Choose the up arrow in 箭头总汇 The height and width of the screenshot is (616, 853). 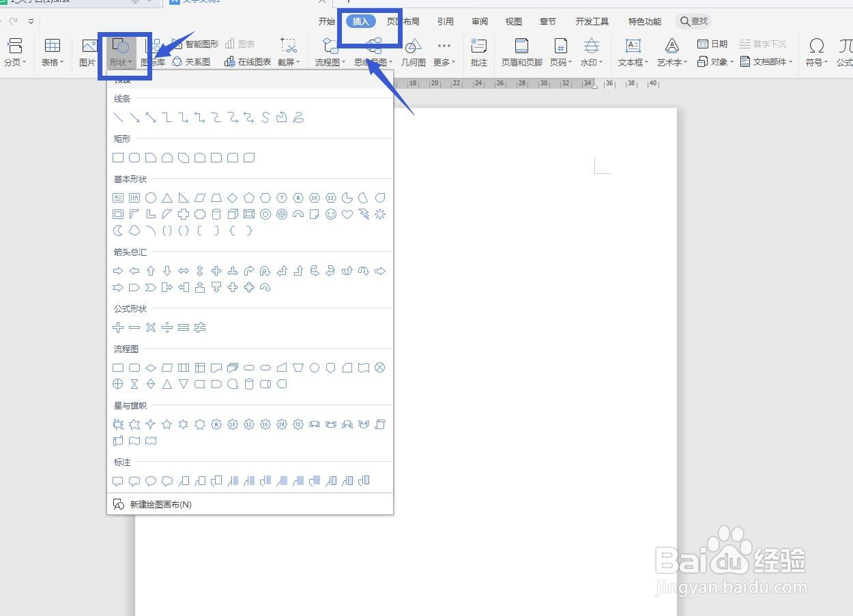point(151,271)
